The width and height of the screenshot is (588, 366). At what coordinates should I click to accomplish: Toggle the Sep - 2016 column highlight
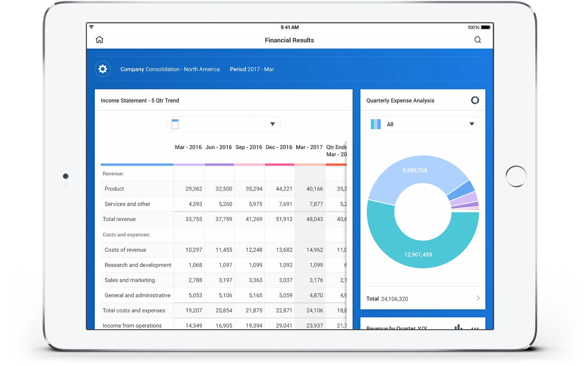coord(249,147)
